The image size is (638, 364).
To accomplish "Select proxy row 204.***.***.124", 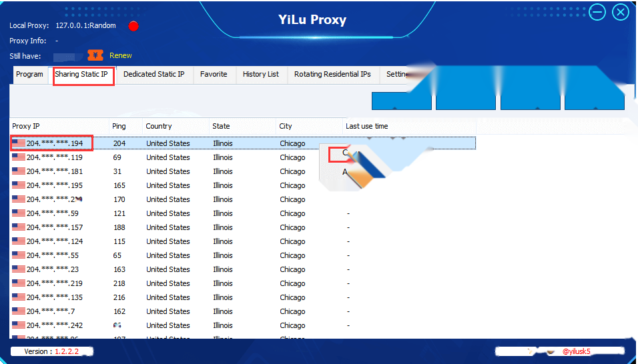I will point(243,241).
